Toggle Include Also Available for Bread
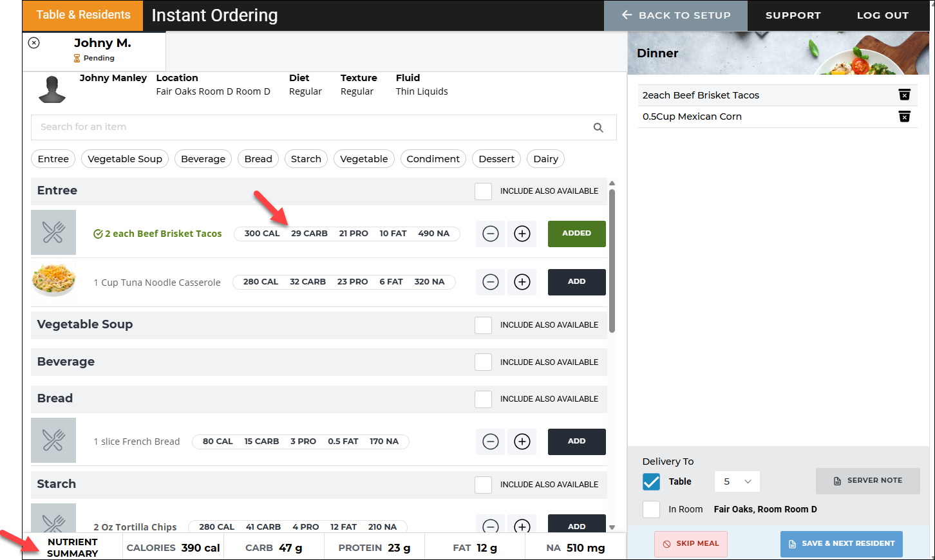 click(x=483, y=399)
